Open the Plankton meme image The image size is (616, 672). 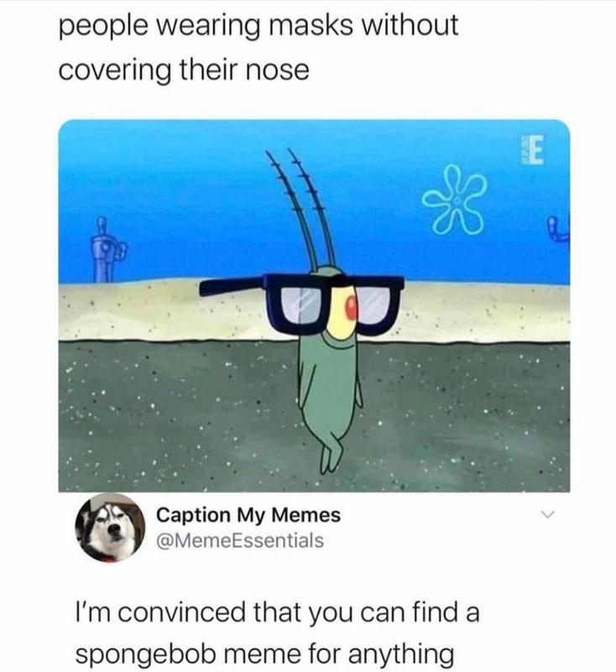[x=314, y=305]
